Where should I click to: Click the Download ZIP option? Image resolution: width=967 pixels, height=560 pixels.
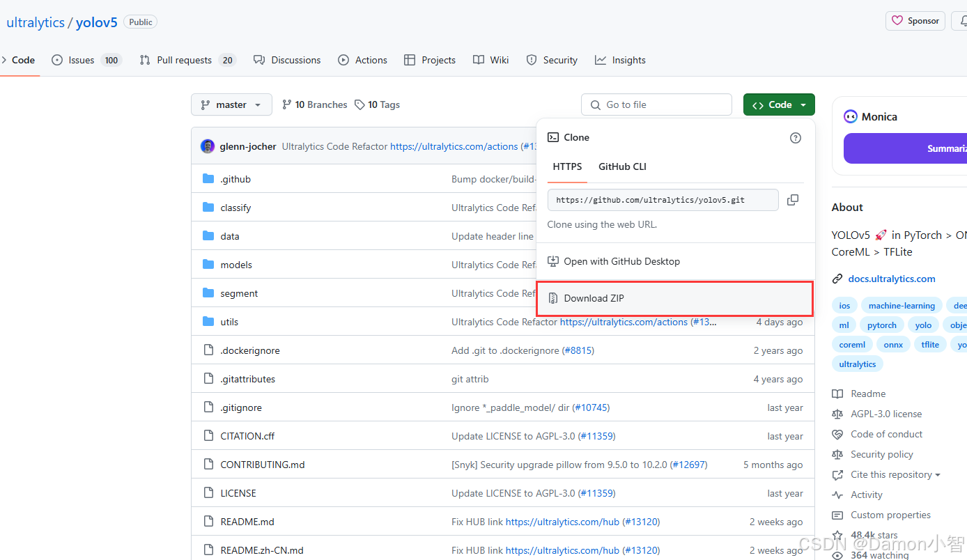(674, 298)
